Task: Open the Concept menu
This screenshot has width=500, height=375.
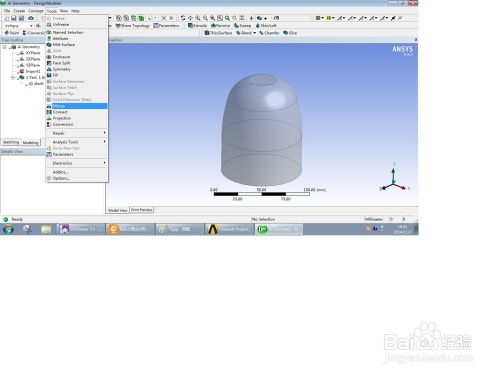Action: click(35, 11)
